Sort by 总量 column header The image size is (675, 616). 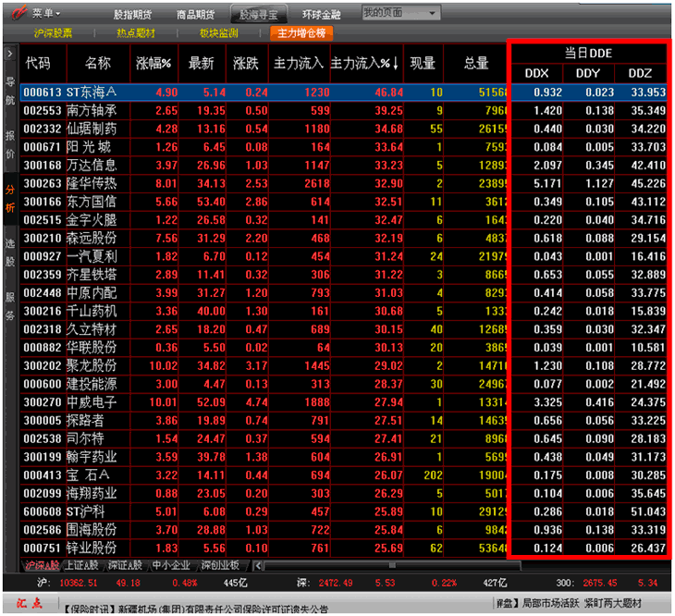coord(475,63)
